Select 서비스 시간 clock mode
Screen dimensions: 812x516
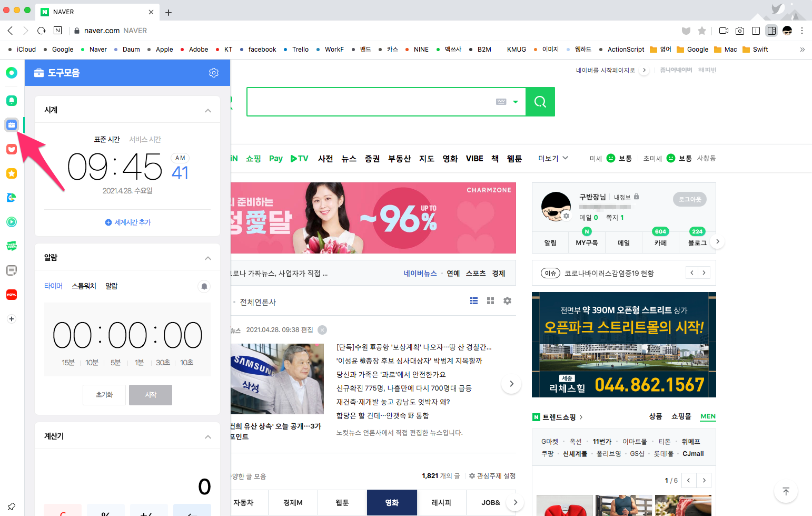pyautogui.click(x=145, y=140)
